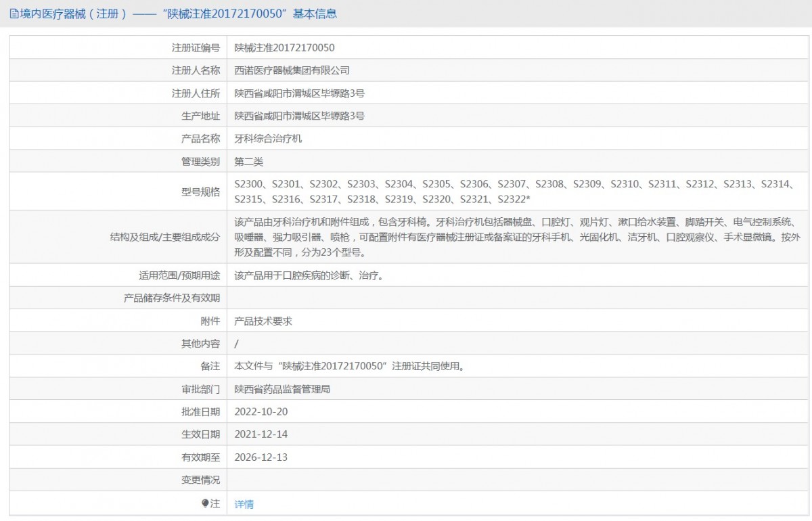Image resolution: width=812 pixels, height=521 pixels.
Task: Click management category value 第二类
Action: pos(248,162)
